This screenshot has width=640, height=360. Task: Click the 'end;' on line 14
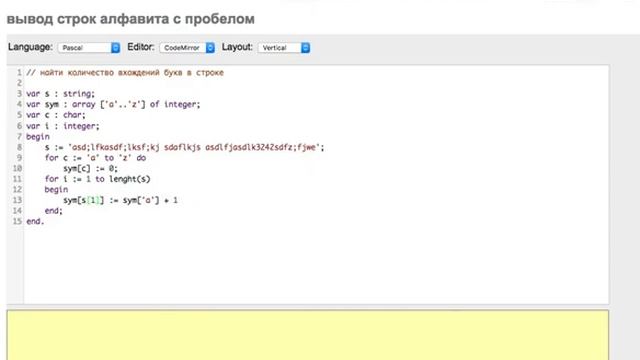(x=53, y=211)
